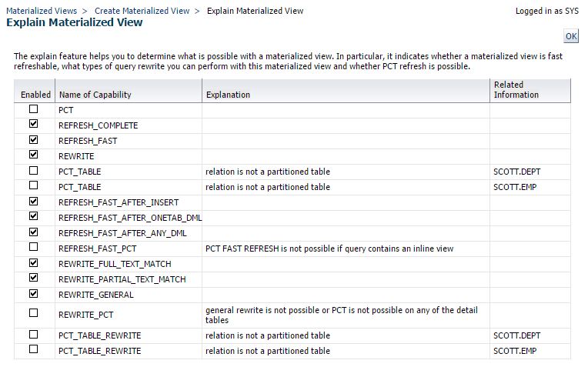This screenshot has height=367, width=588.
Task: Toggle the PCT capability checkbox
Action: click(x=33, y=109)
